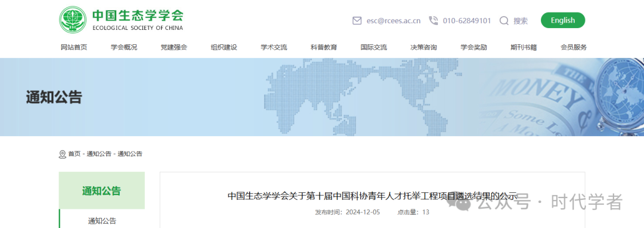The height and width of the screenshot is (228, 644).
Task: Open the 学会概况 menu
Action: (124, 47)
